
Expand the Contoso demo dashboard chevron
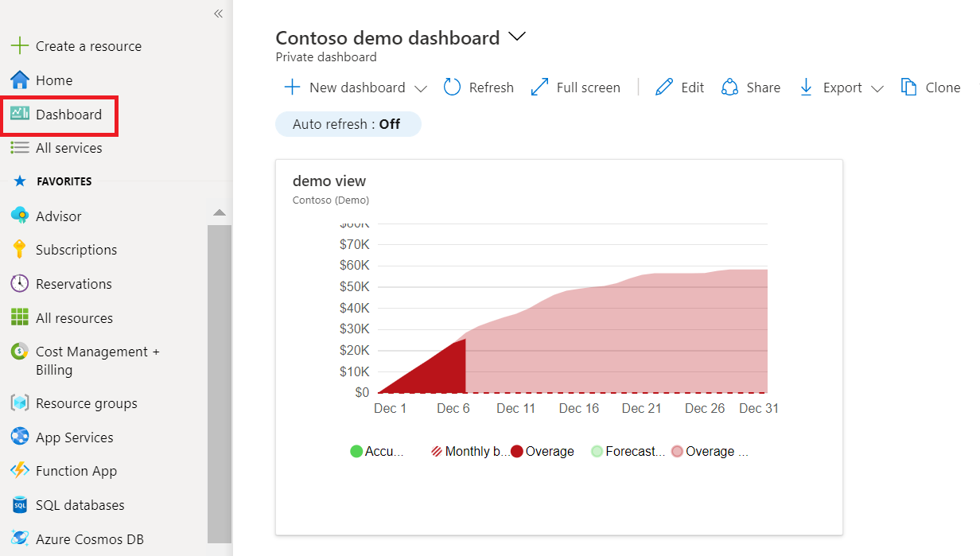[x=517, y=37]
